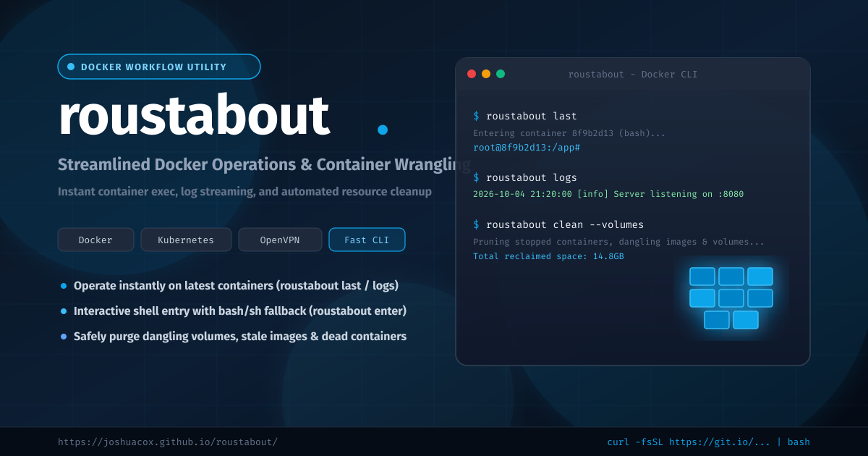Click the red close dot in terminal window

click(472, 74)
